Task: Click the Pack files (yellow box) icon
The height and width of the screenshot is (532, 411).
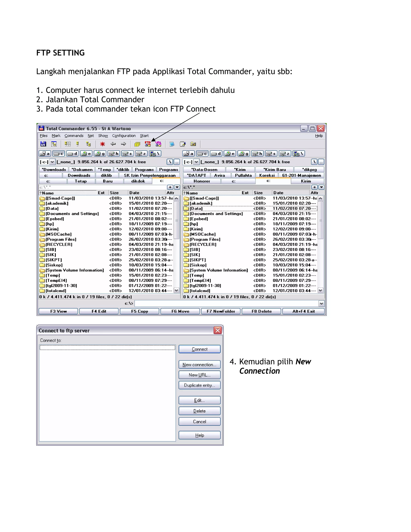Action: point(137,144)
